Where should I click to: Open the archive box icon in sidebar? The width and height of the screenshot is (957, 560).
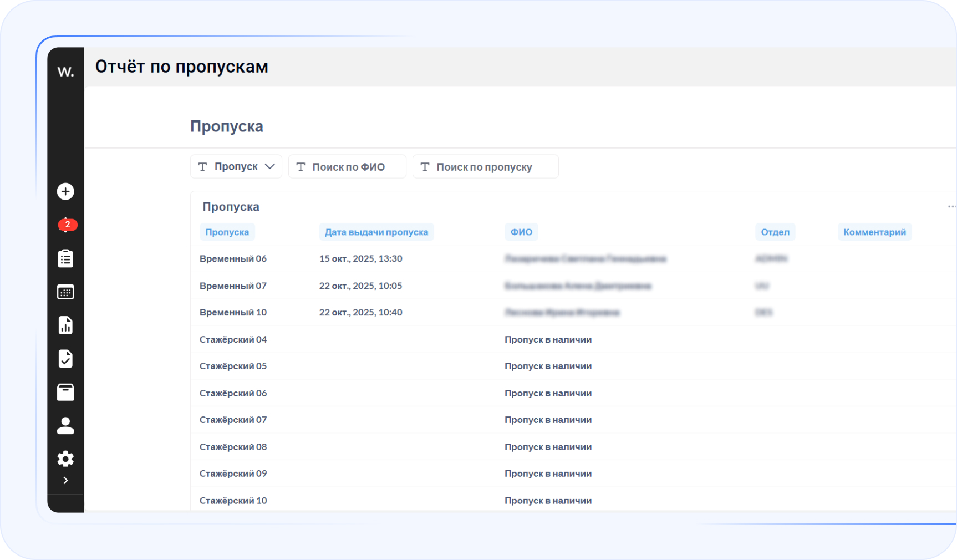pos(65,392)
